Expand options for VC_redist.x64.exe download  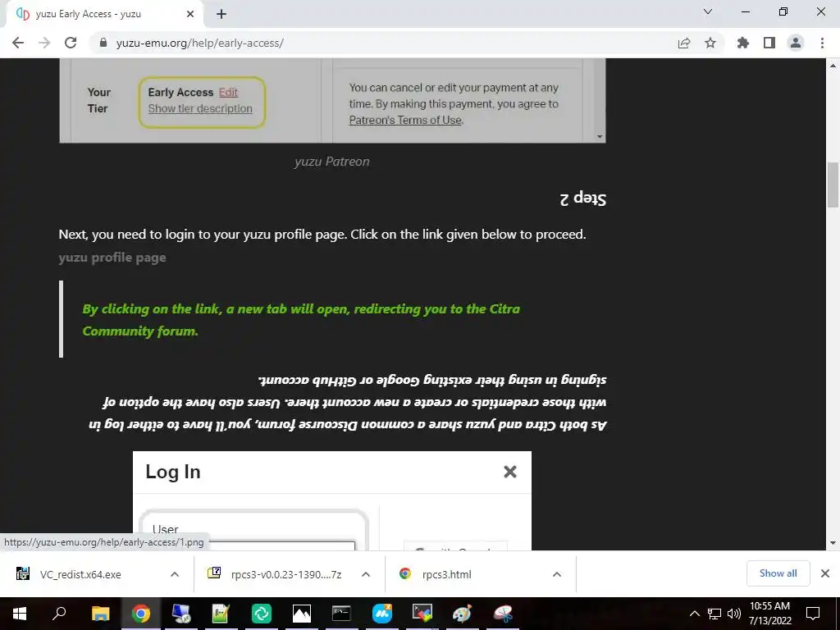(x=175, y=574)
